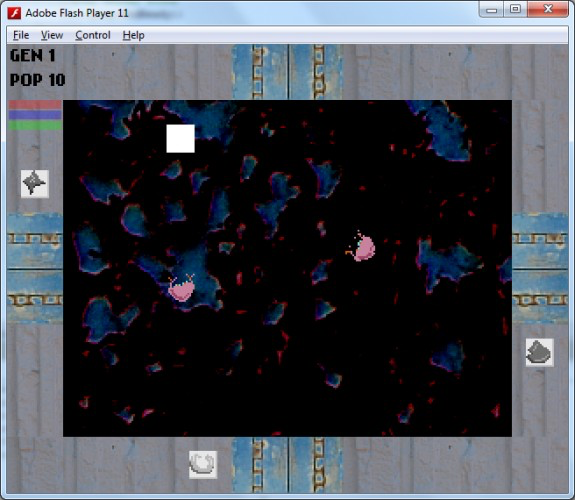Select the pink creature with antennae on blue blob
Image resolution: width=575 pixels, height=500 pixels.
click(181, 288)
